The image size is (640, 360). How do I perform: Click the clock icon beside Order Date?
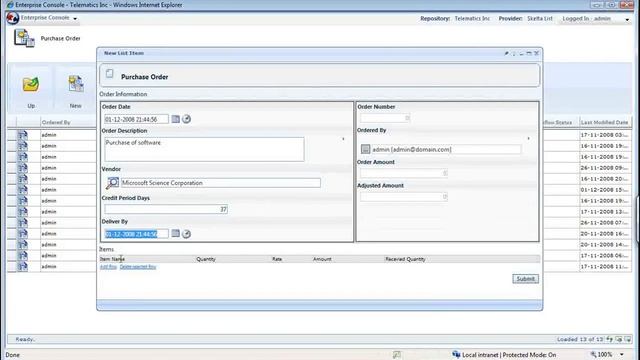click(186, 119)
